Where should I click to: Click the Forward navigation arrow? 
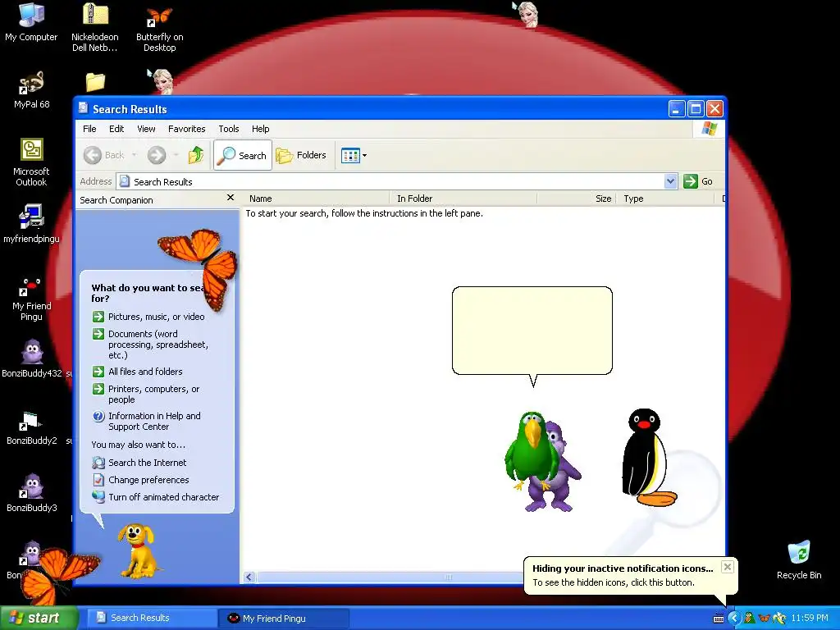click(x=157, y=155)
